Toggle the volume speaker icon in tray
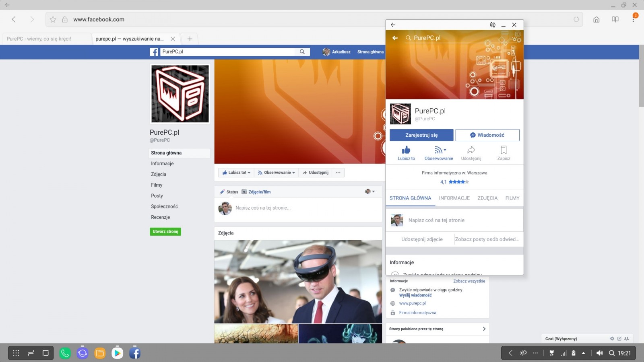644x362 pixels. 599,353
